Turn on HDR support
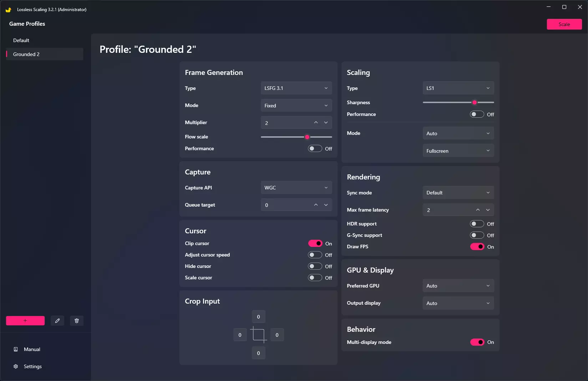 [x=477, y=224]
